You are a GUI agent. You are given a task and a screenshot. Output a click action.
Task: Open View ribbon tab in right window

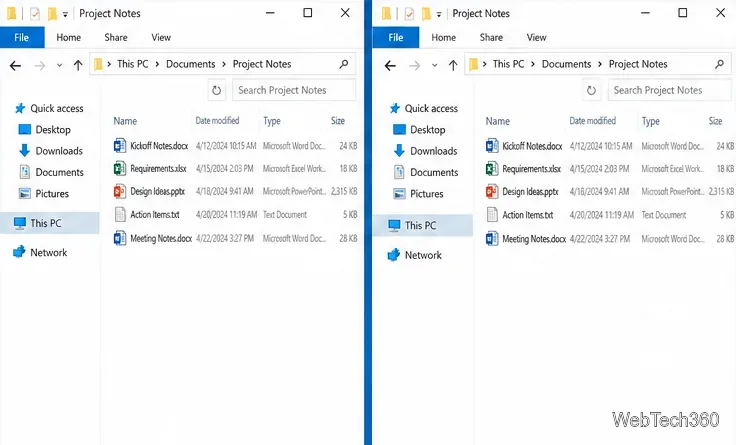[537, 38]
